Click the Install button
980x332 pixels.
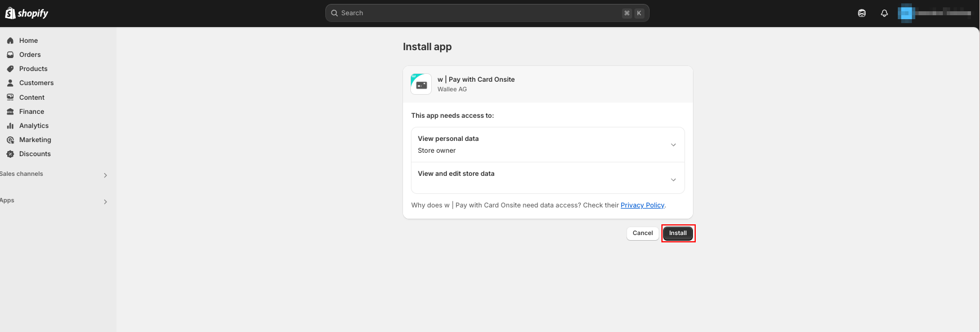pyautogui.click(x=678, y=233)
